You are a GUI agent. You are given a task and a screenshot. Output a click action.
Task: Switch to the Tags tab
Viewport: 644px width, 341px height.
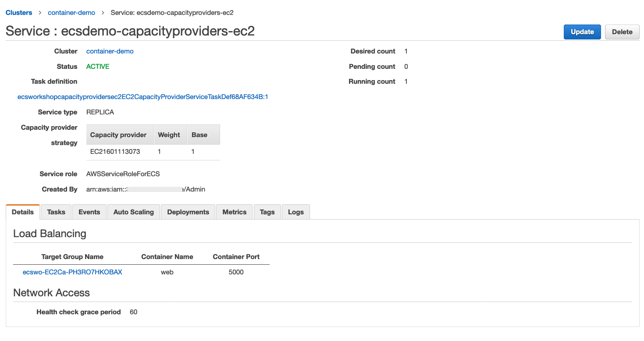[x=267, y=212]
